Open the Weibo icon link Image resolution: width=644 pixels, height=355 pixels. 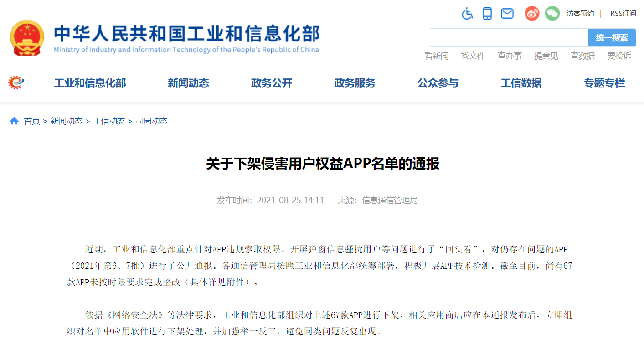coord(532,14)
